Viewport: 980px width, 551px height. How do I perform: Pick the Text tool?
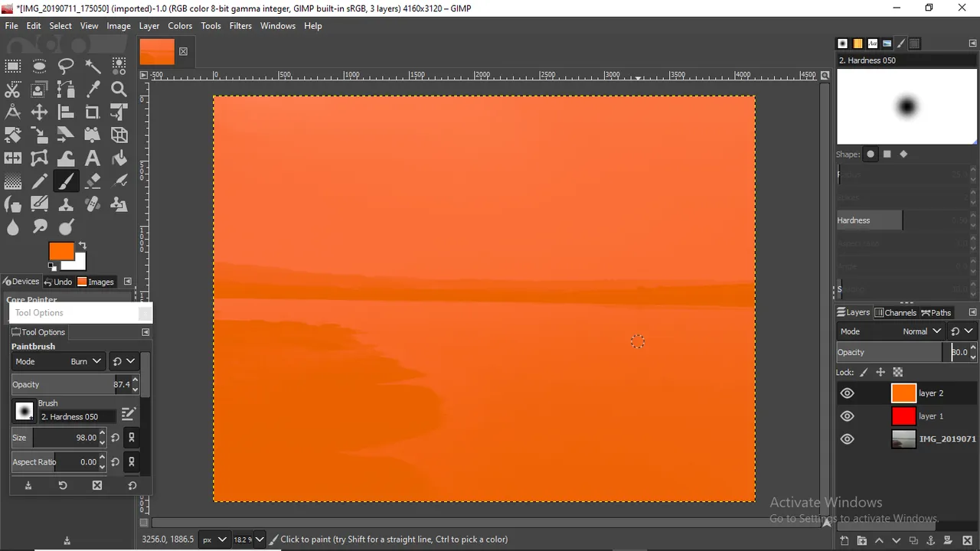point(93,158)
